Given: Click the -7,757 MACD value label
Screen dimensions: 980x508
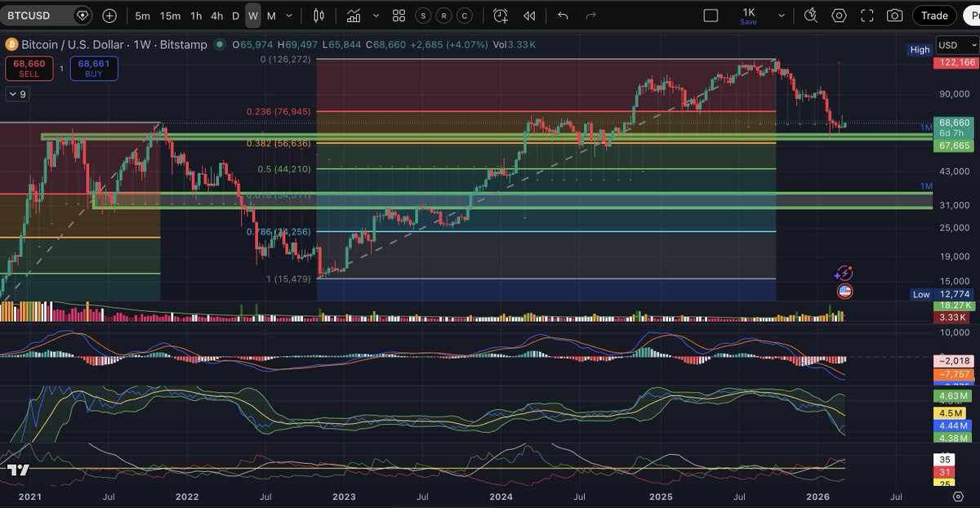Looking at the screenshot, I should coord(952,373).
